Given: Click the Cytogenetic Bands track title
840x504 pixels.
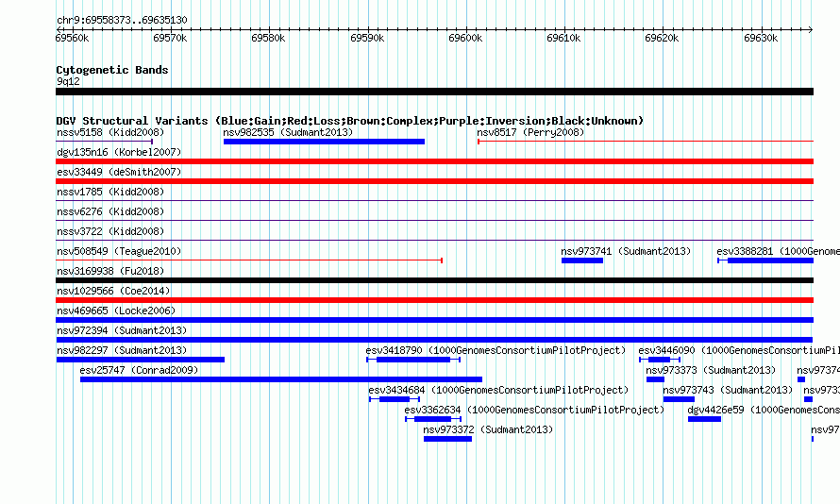Looking at the screenshot, I should pos(112,70).
